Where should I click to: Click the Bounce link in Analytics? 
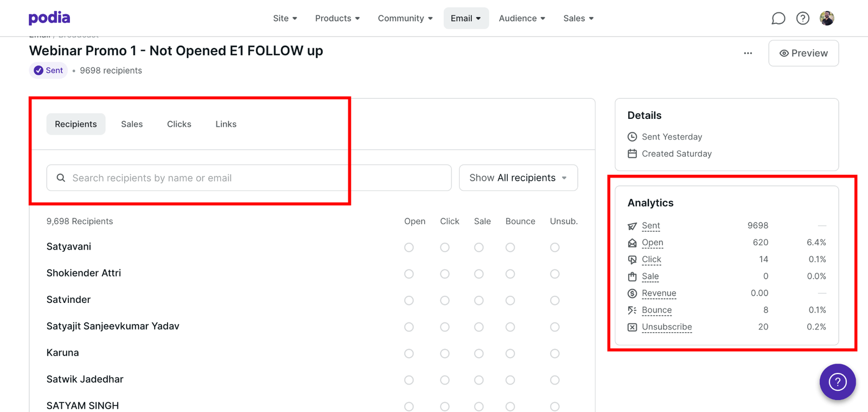pos(657,310)
